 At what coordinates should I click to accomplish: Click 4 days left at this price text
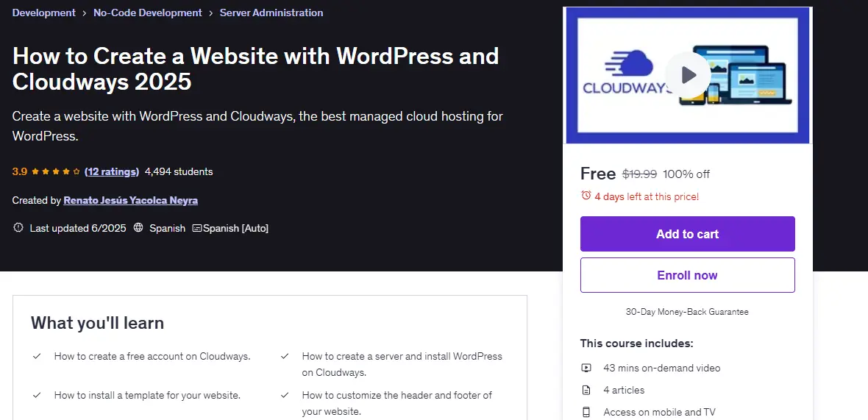(647, 196)
